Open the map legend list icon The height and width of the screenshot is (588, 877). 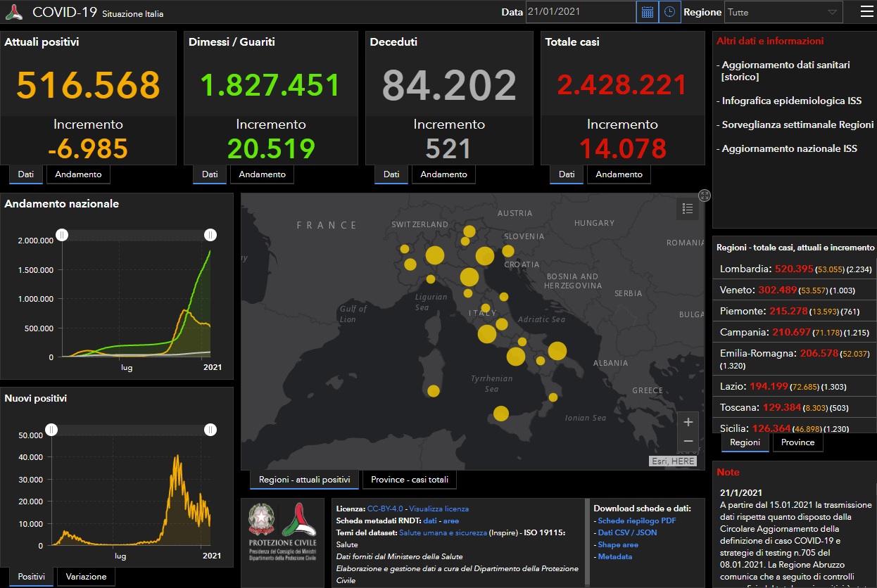tap(688, 209)
